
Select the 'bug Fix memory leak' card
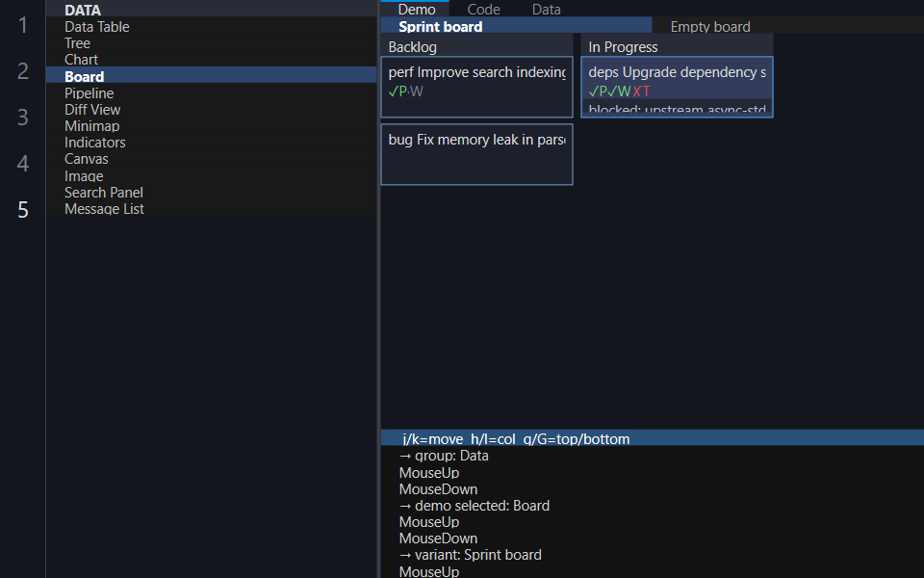[x=476, y=154]
